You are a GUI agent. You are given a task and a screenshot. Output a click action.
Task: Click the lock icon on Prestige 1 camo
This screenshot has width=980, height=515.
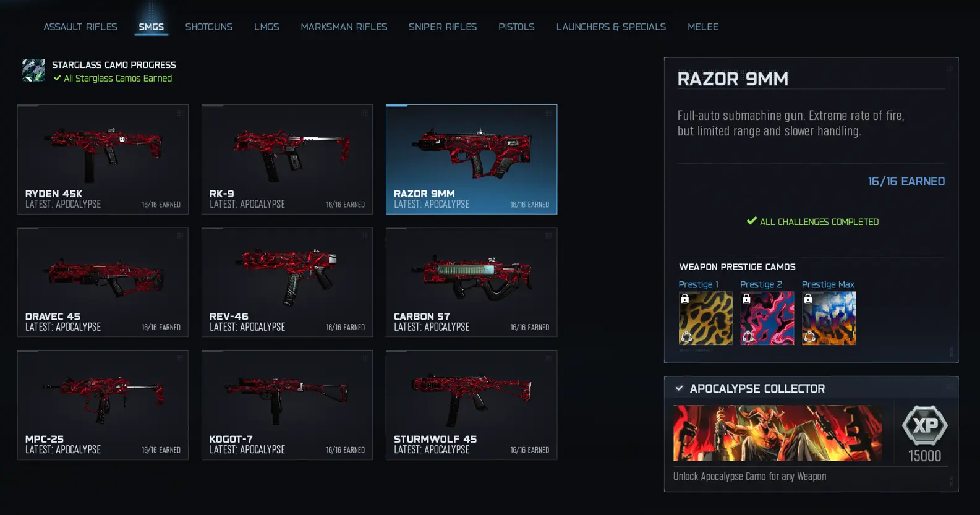[x=684, y=299]
